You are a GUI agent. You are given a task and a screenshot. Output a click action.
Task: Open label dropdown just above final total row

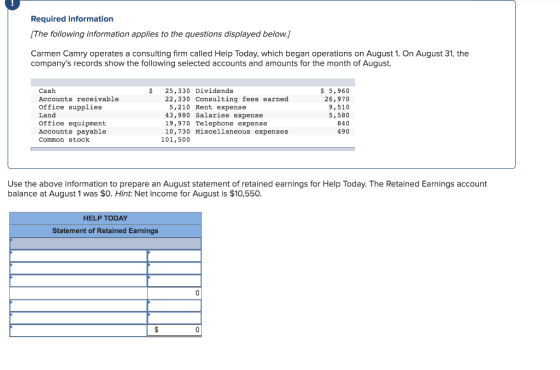[x=79, y=318]
